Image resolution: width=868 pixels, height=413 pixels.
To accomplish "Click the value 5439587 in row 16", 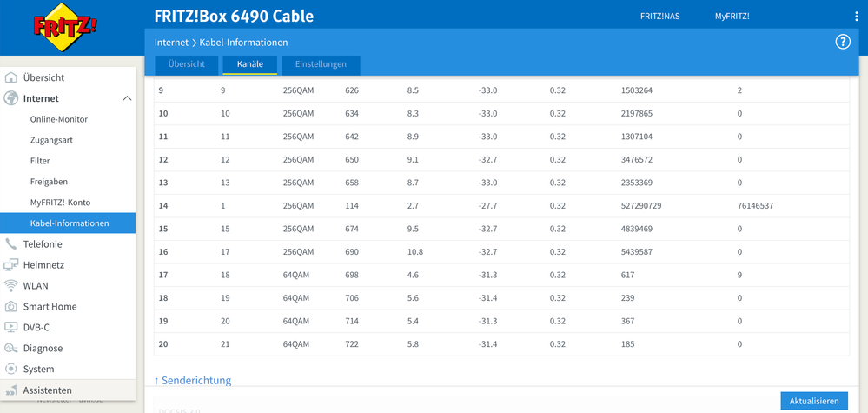I will pyautogui.click(x=637, y=252).
